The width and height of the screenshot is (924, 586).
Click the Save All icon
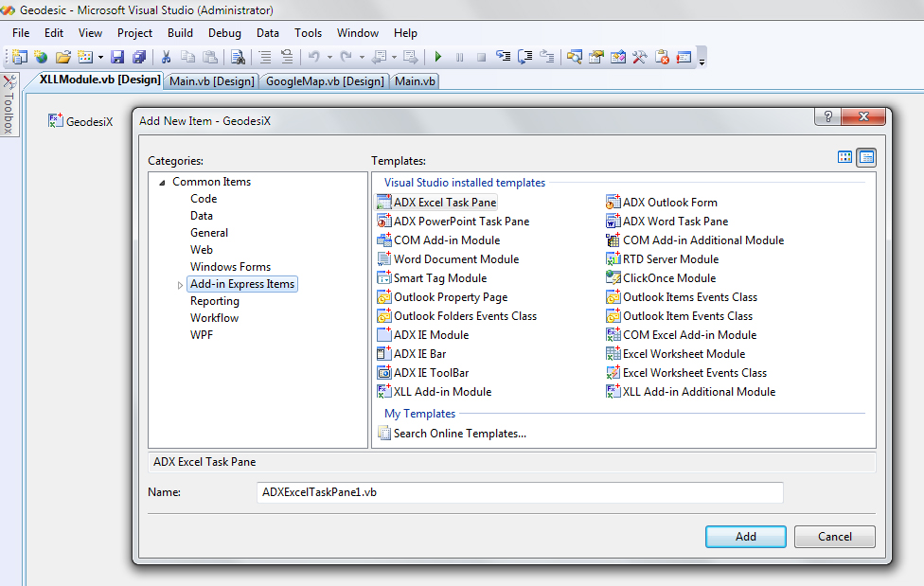[139, 57]
